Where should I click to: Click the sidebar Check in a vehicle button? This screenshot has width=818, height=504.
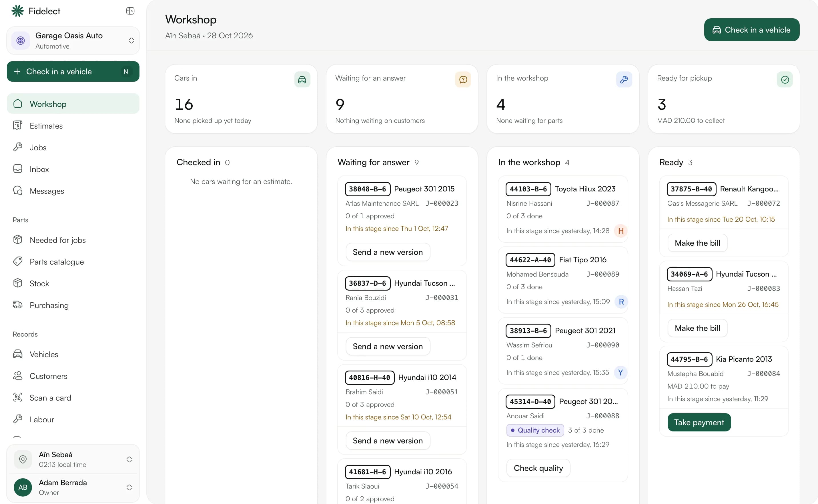(73, 71)
